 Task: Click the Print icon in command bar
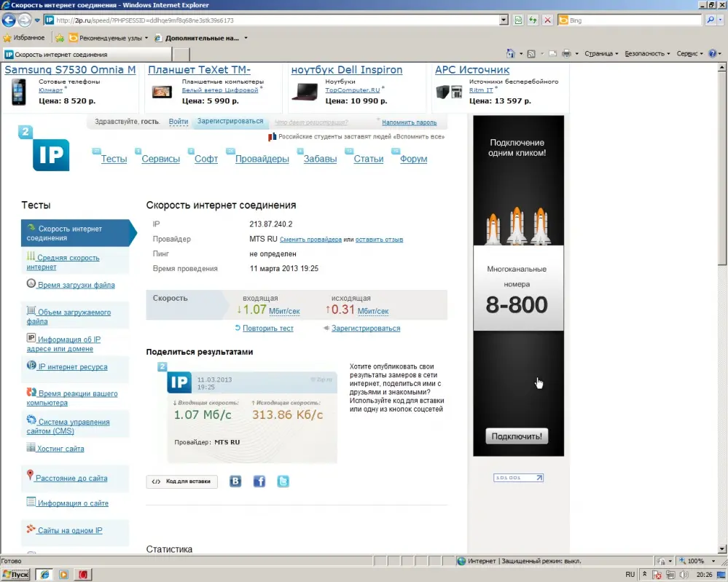click(566, 54)
